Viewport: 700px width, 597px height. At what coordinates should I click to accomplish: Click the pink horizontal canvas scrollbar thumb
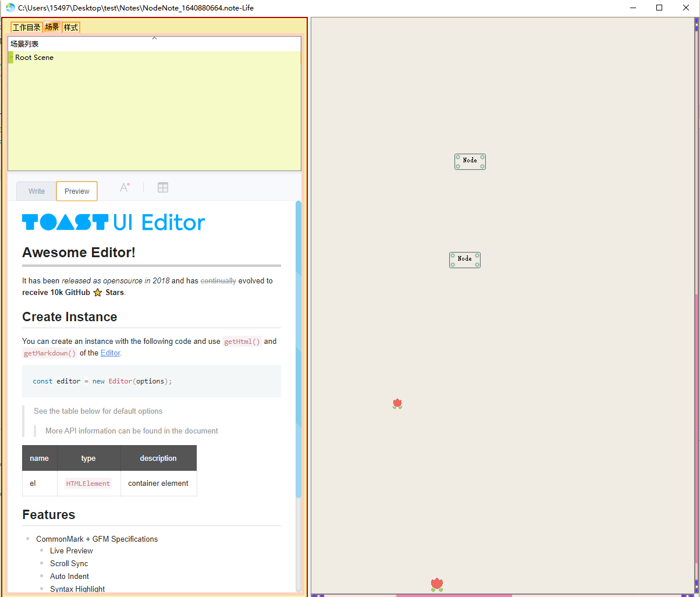click(454, 595)
